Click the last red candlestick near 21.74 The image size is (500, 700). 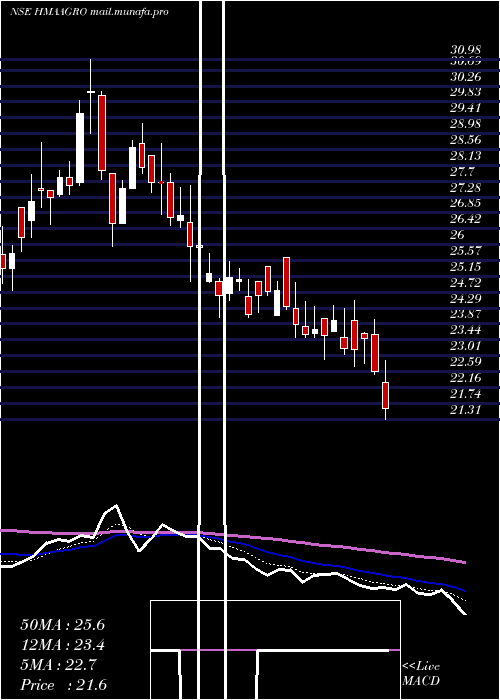click(x=385, y=395)
